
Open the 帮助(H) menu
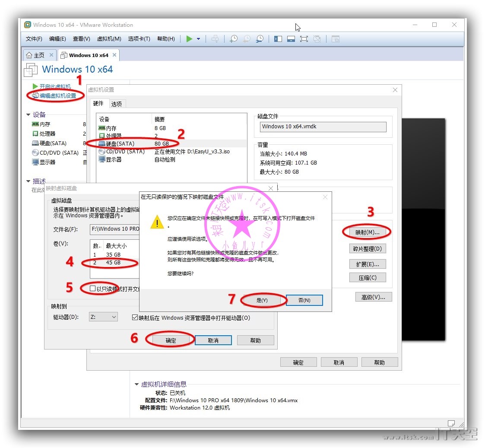coord(166,39)
